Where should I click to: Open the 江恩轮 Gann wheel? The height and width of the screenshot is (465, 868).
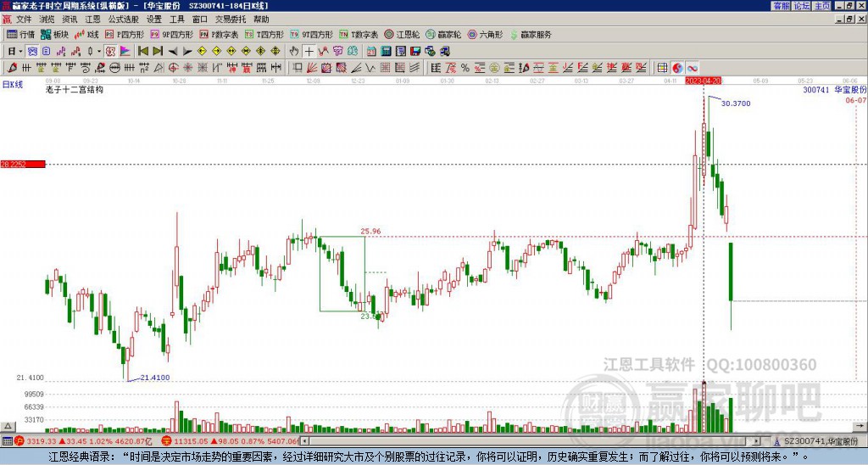click(x=402, y=34)
